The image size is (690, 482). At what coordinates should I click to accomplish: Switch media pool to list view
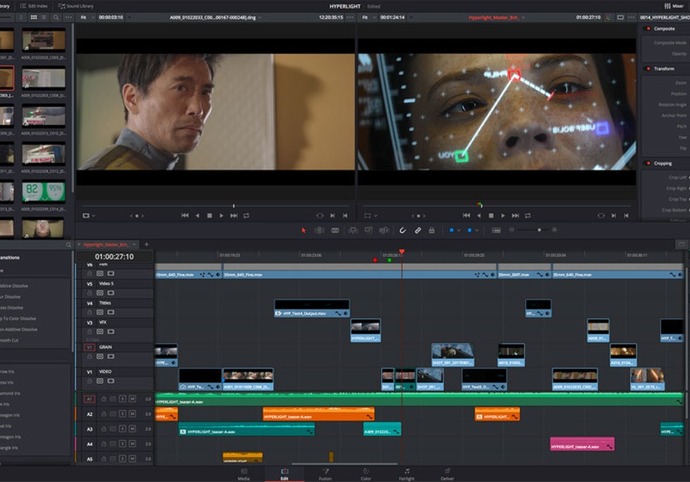pos(44,17)
